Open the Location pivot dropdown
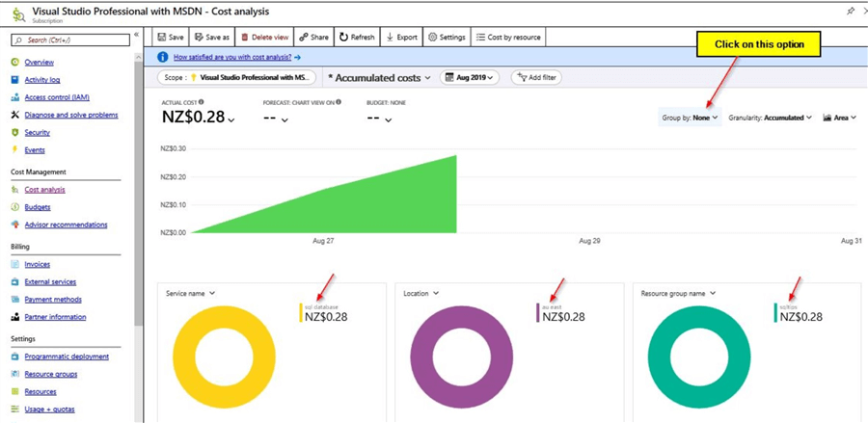868x423 pixels. [420, 294]
